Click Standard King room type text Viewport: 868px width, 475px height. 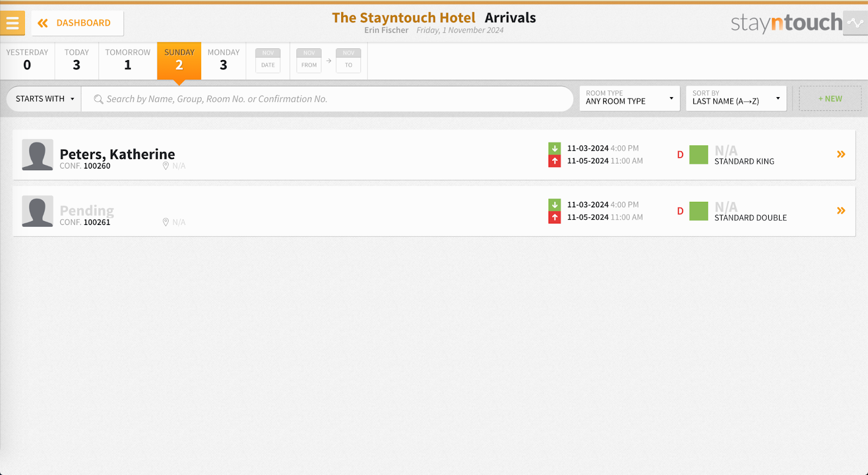[744, 162]
